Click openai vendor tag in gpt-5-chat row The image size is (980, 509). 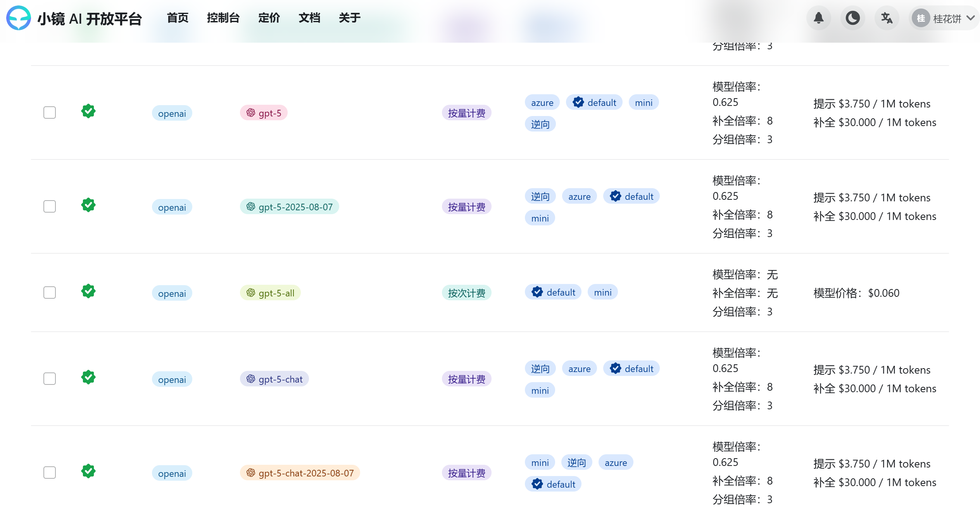coord(172,379)
